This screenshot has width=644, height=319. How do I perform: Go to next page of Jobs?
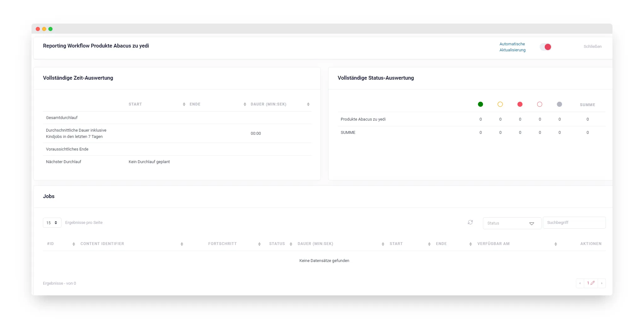[x=601, y=283]
